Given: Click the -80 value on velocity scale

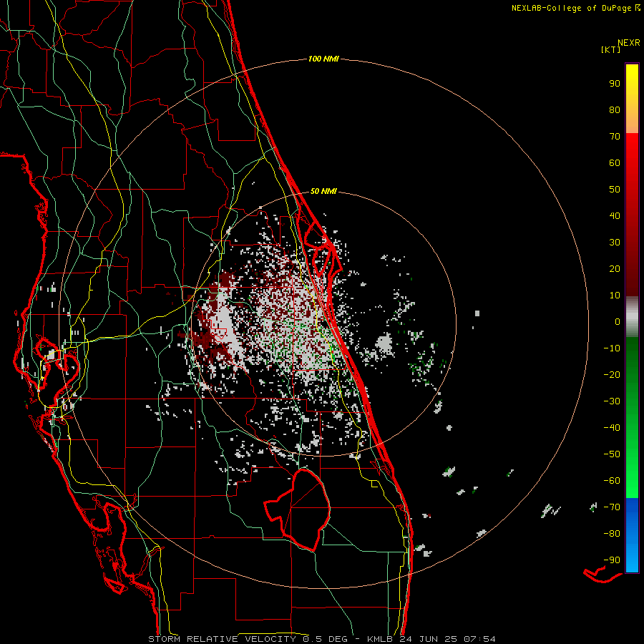Looking at the screenshot, I should (612, 534).
